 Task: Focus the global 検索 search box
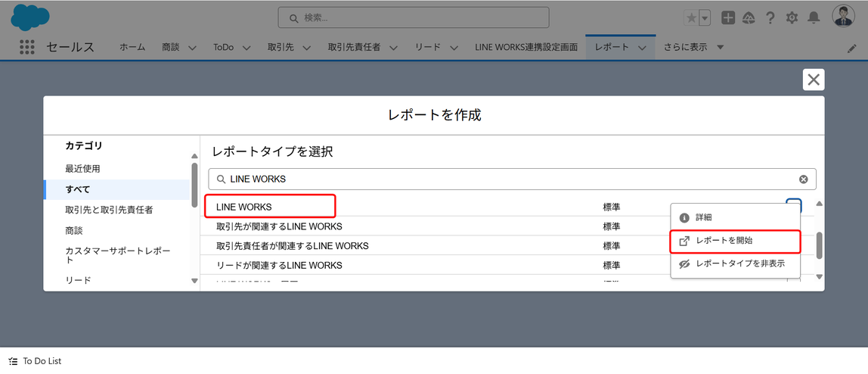[x=414, y=17]
